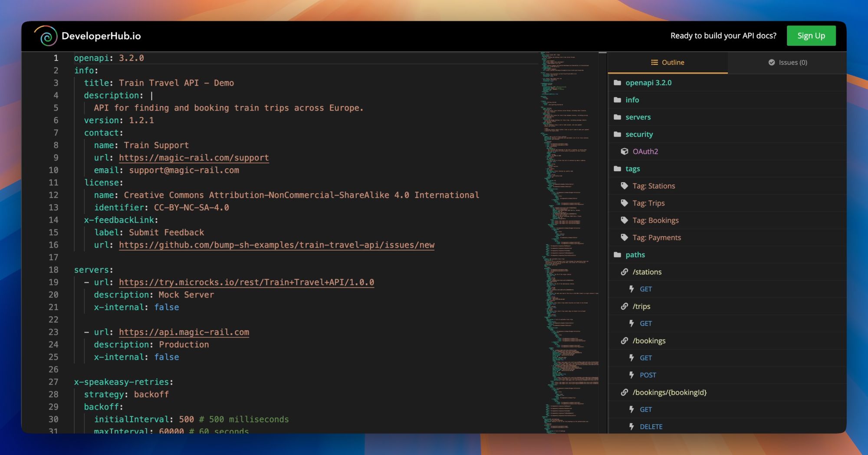This screenshot has width=868, height=455.
Task: Open the Microcks mock server URL
Action: click(246, 282)
